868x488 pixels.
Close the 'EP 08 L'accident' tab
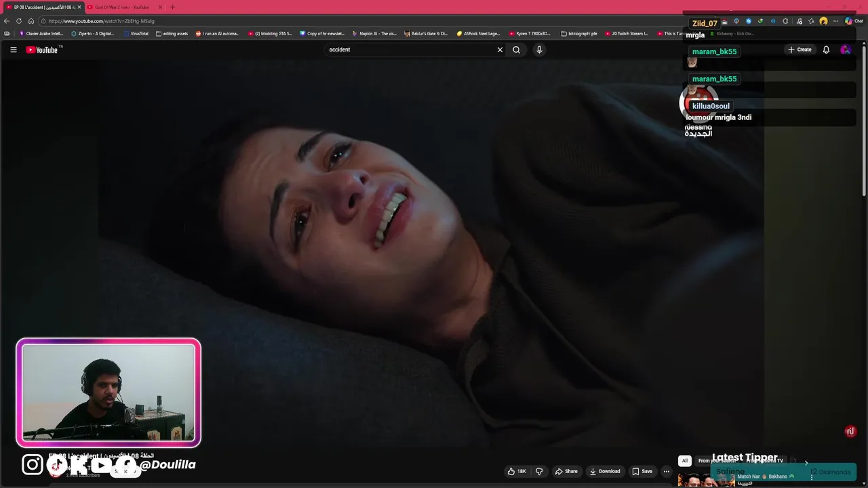[79, 7]
